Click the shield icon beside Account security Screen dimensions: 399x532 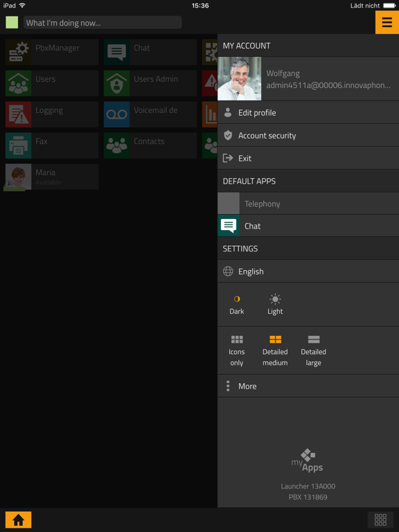coord(228,135)
